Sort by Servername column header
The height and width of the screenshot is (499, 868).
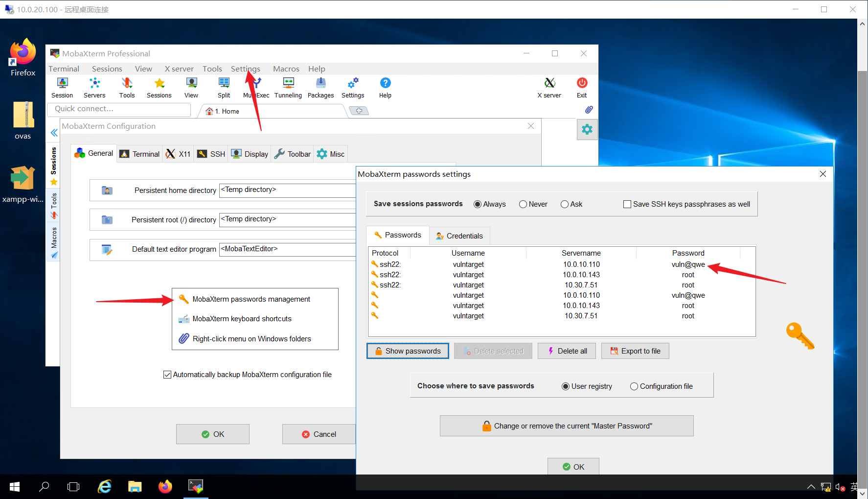[581, 253]
